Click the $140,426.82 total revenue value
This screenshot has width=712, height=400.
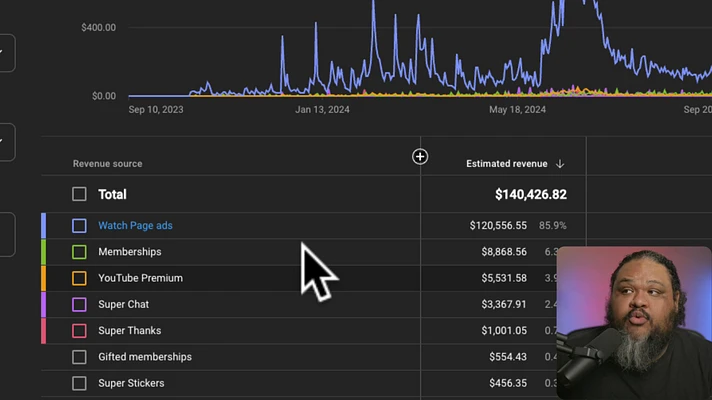530,195
